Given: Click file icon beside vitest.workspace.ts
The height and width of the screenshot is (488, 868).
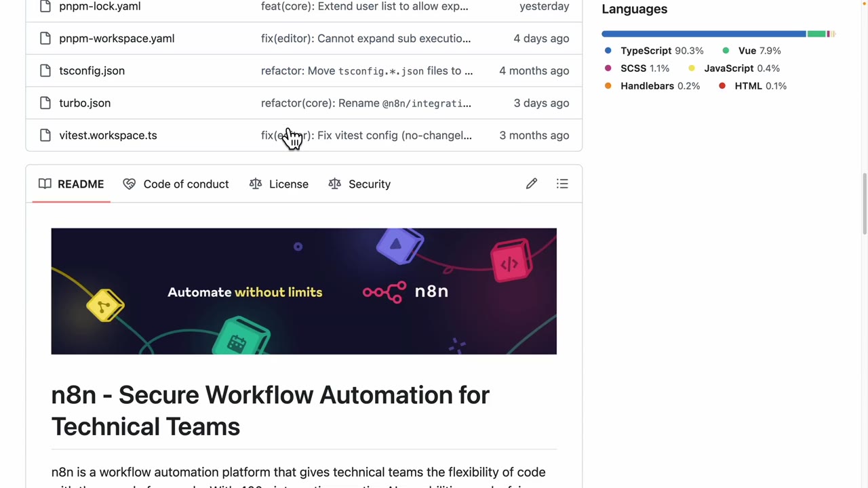Looking at the screenshot, I should coord(45,136).
